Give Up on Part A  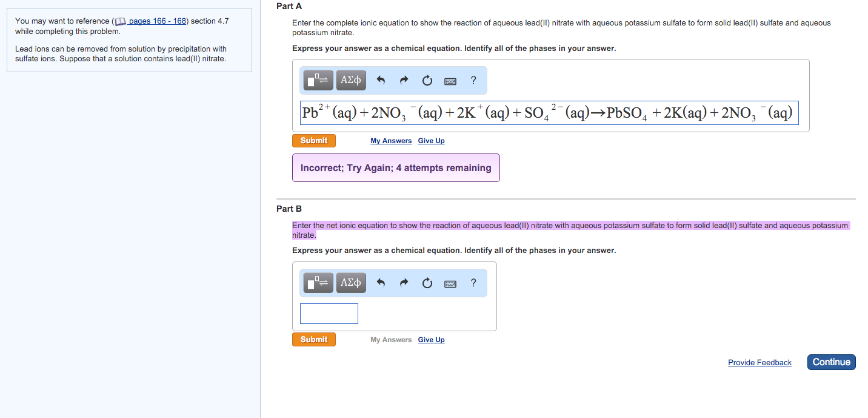click(431, 140)
